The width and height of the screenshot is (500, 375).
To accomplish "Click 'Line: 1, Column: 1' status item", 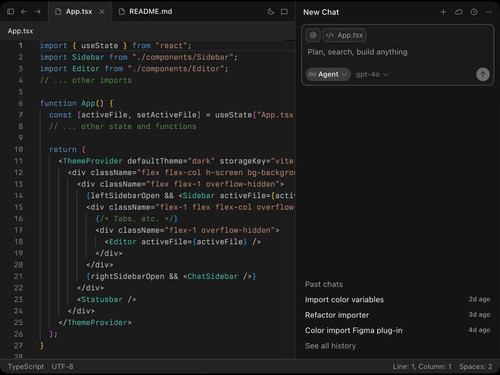I will click(x=422, y=367).
